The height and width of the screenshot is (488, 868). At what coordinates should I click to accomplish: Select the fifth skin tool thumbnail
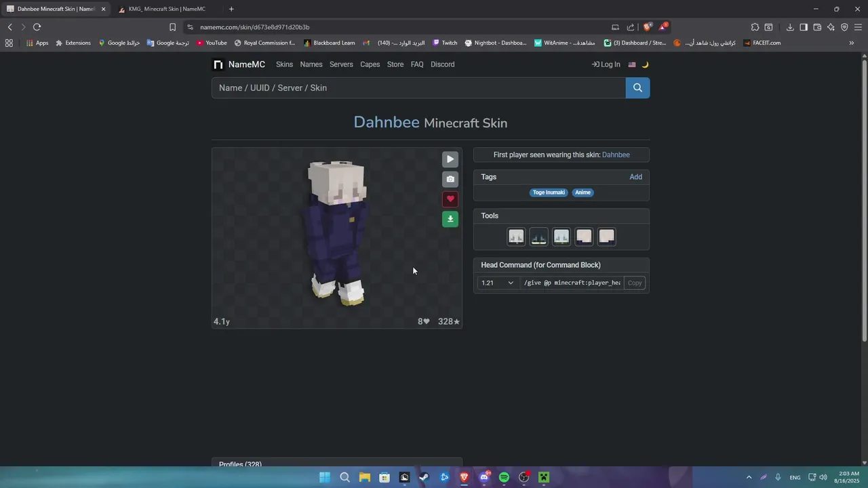click(x=607, y=237)
